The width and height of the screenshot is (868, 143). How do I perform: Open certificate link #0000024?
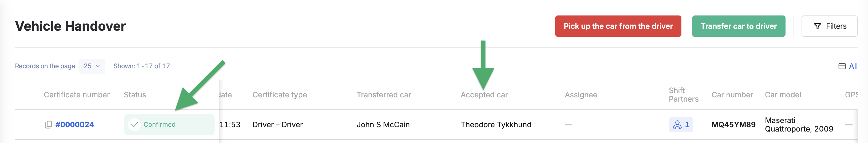74,125
